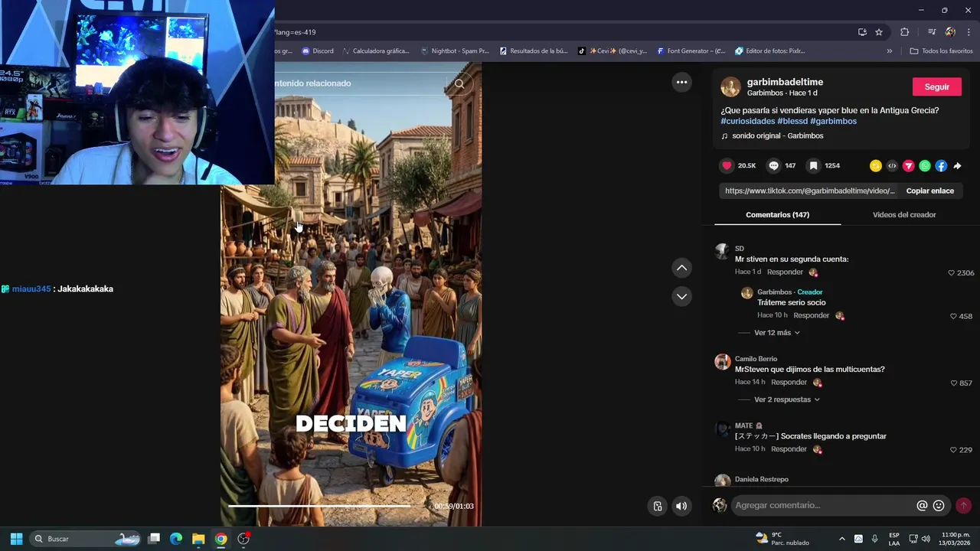This screenshot has width=980, height=551.
Task: Insert a mention with the @ icon
Action: coord(922,506)
